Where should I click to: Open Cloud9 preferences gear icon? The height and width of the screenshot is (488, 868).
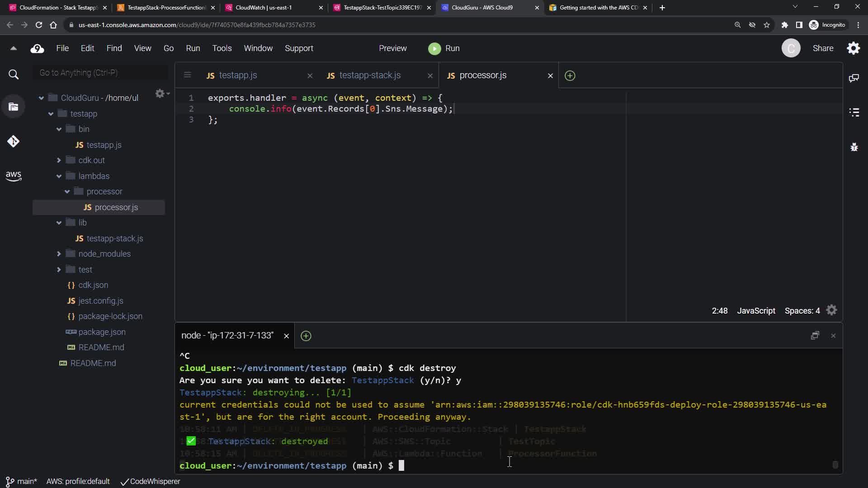(854, 48)
